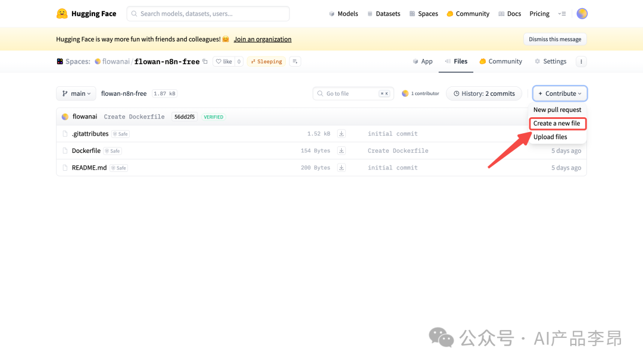The image size is (643, 364).
Task: Open the Settings tab
Action: (550, 61)
